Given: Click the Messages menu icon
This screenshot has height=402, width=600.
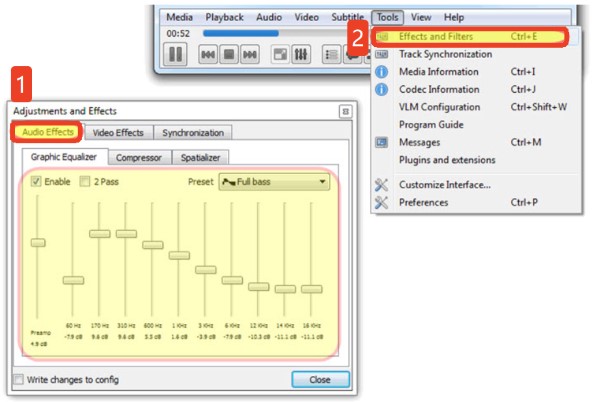Looking at the screenshot, I should (x=382, y=142).
